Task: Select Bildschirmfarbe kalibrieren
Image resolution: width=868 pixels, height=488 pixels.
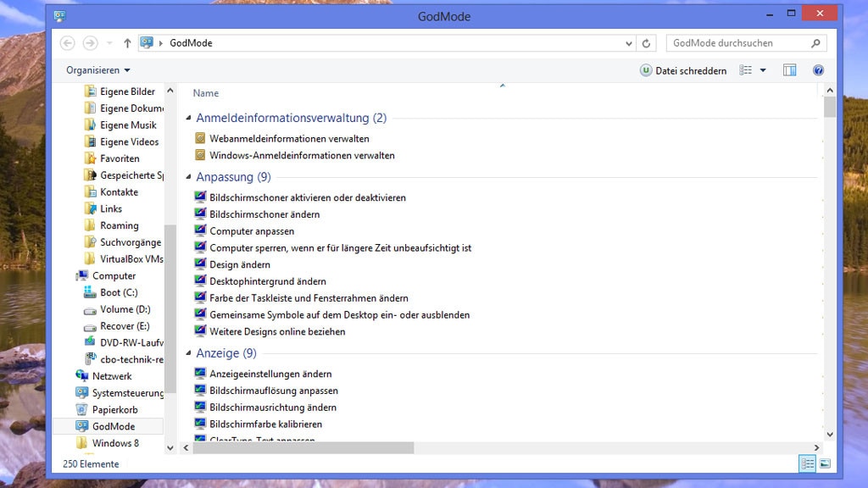Action: pos(258,424)
